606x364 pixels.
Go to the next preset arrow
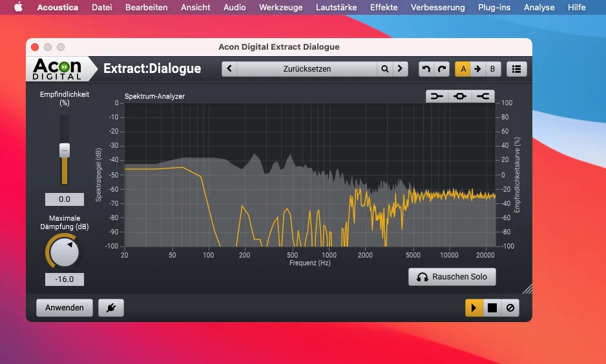click(401, 68)
